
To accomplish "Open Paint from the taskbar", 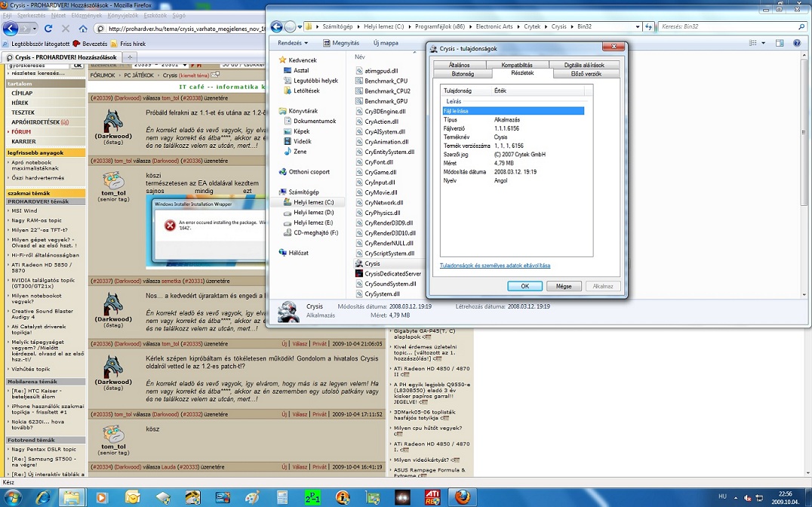I will tap(252, 497).
